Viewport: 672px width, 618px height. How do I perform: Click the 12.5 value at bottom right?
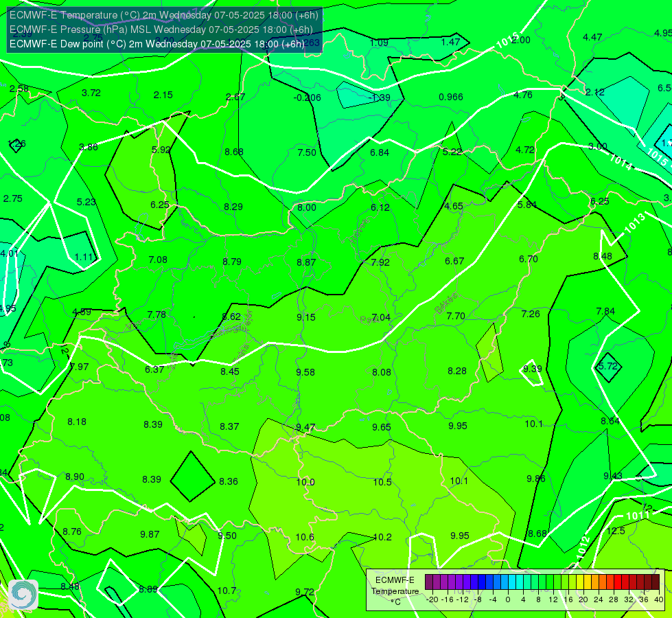click(x=616, y=531)
